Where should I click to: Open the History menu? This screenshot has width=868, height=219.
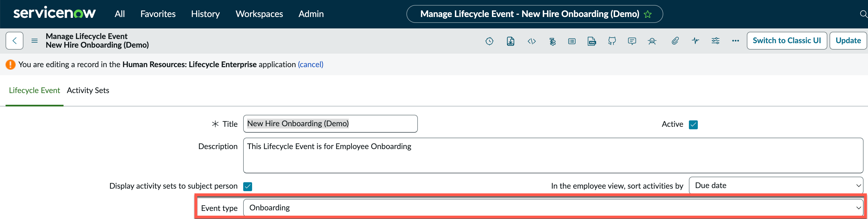pyautogui.click(x=206, y=14)
